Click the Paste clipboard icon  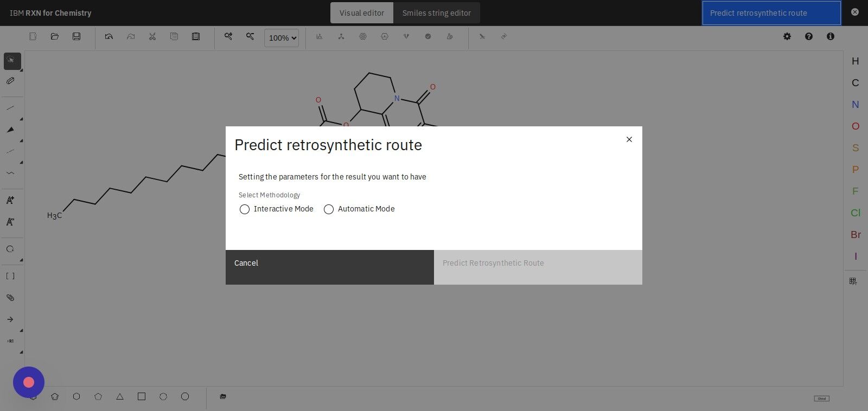click(x=196, y=36)
